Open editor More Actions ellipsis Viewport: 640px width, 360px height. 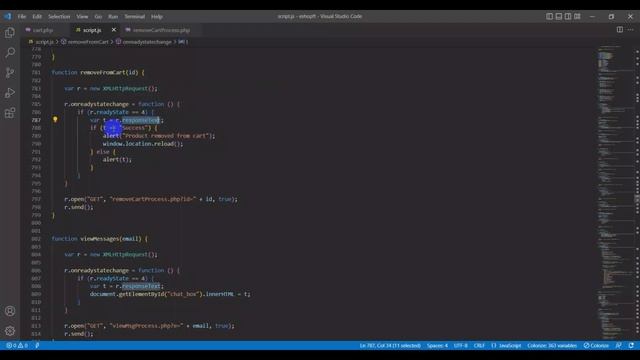tap(631, 30)
